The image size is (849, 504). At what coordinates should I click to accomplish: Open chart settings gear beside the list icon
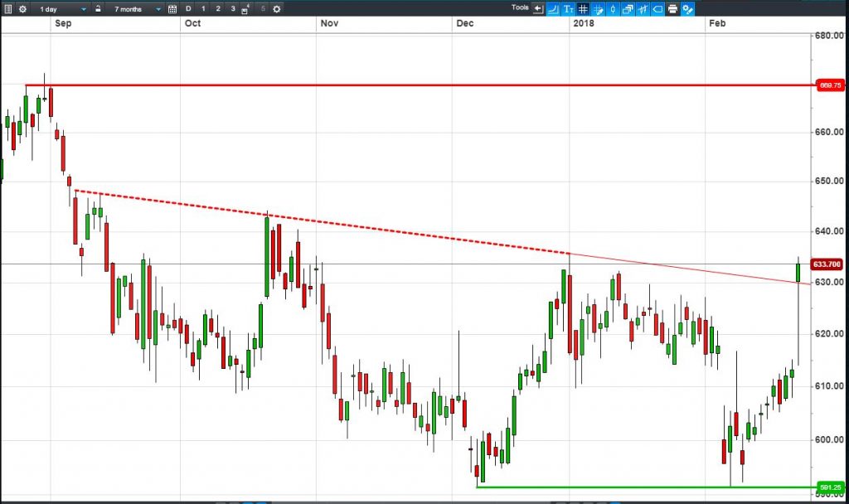(x=22, y=8)
